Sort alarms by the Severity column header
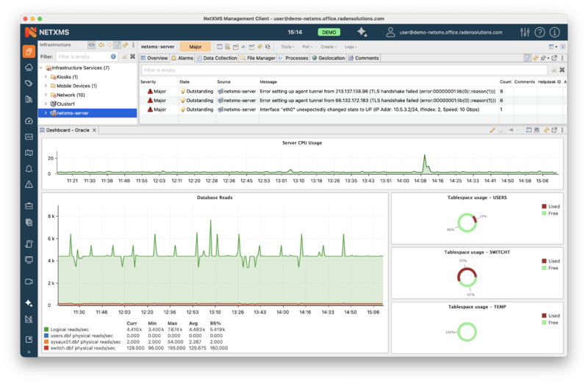This screenshot has width=588, height=384. tap(148, 81)
